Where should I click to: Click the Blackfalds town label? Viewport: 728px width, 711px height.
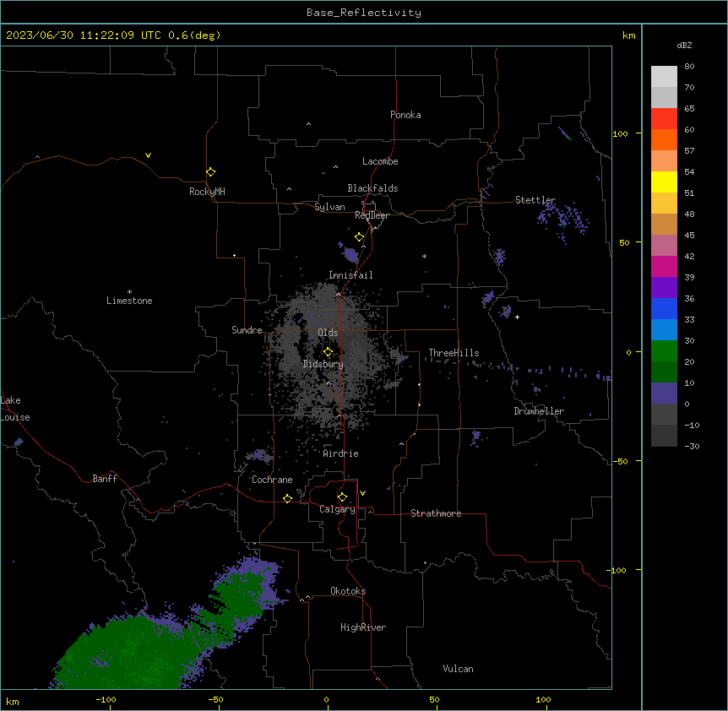tap(372, 188)
